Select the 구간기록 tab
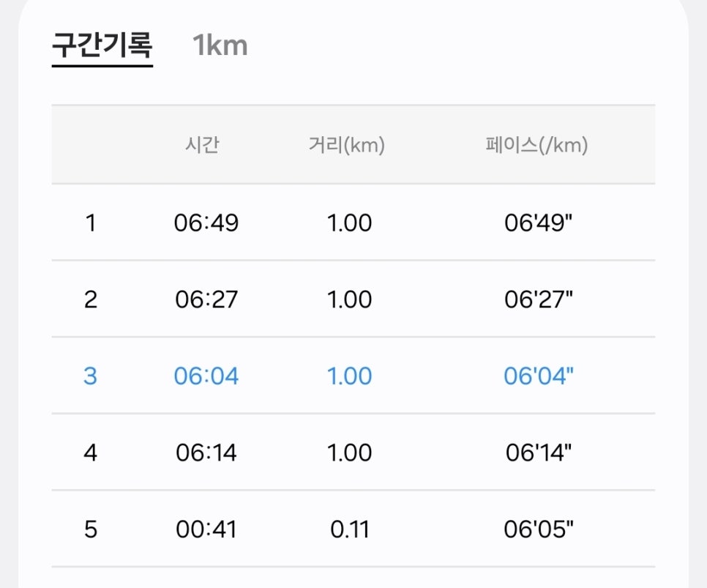707x588 pixels. (102, 45)
